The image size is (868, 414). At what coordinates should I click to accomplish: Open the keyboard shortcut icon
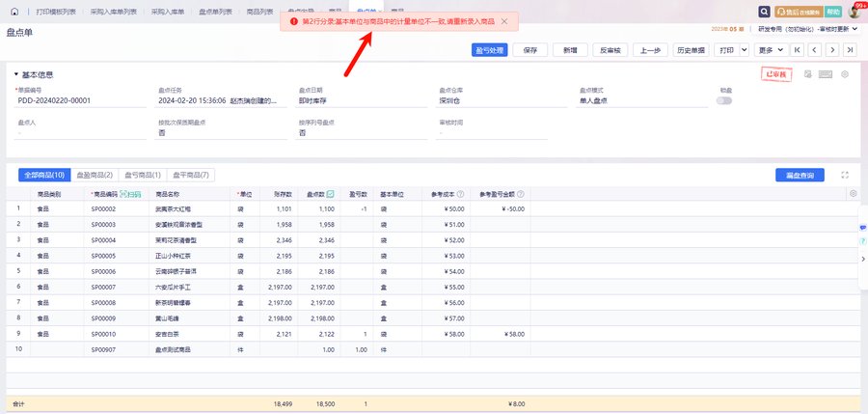826,74
